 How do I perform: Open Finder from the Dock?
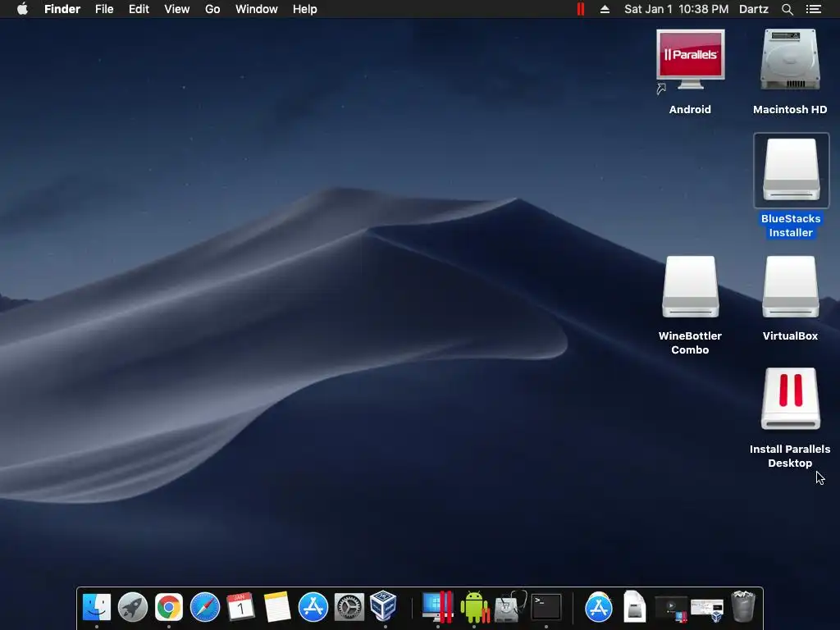(97, 607)
